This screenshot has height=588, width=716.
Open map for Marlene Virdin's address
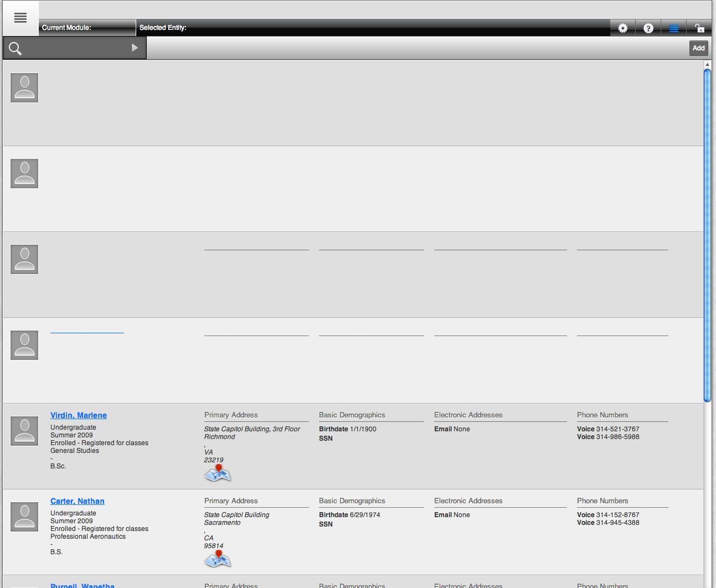click(x=218, y=473)
